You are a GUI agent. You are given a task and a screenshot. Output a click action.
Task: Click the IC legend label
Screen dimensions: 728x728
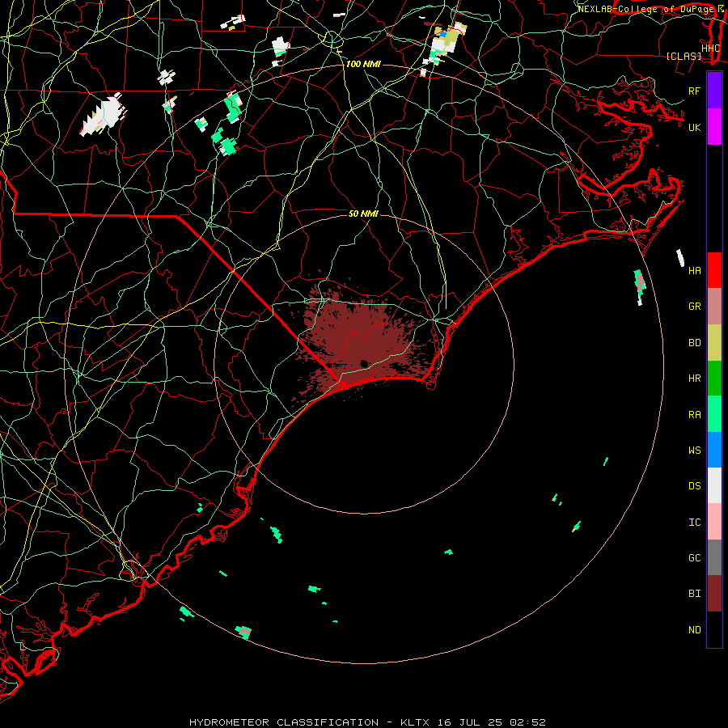click(694, 523)
